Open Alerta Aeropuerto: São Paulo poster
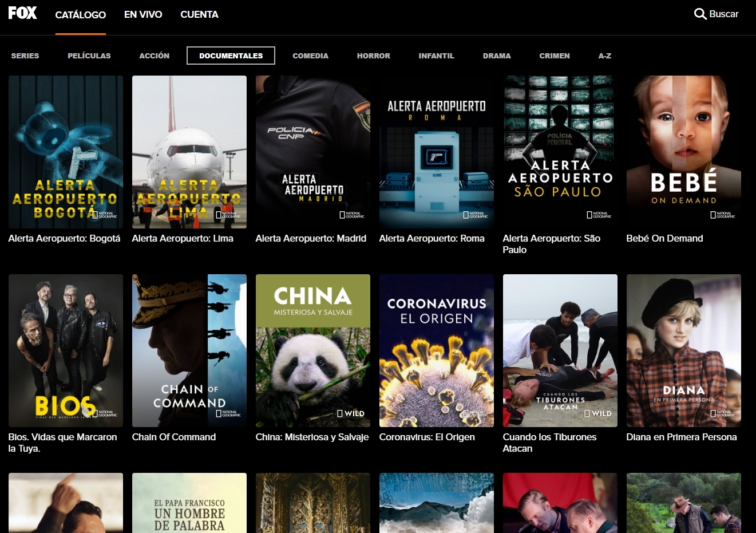The height and width of the screenshot is (533, 756). click(x=560, y=152)
